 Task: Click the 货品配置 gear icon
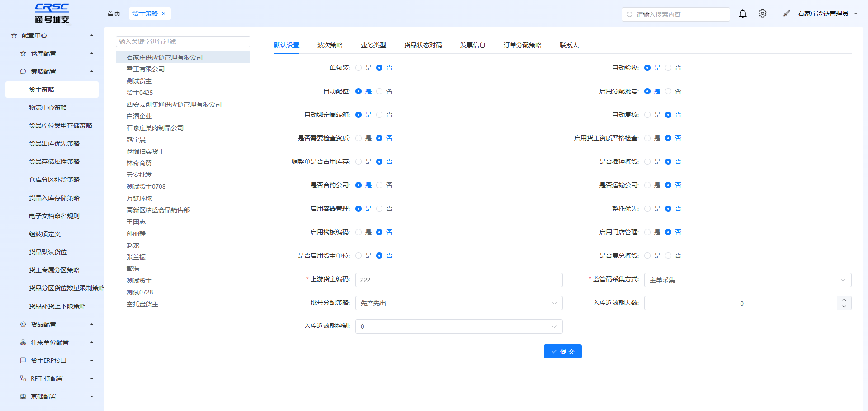pyautogui.click(x=23, y=324)
